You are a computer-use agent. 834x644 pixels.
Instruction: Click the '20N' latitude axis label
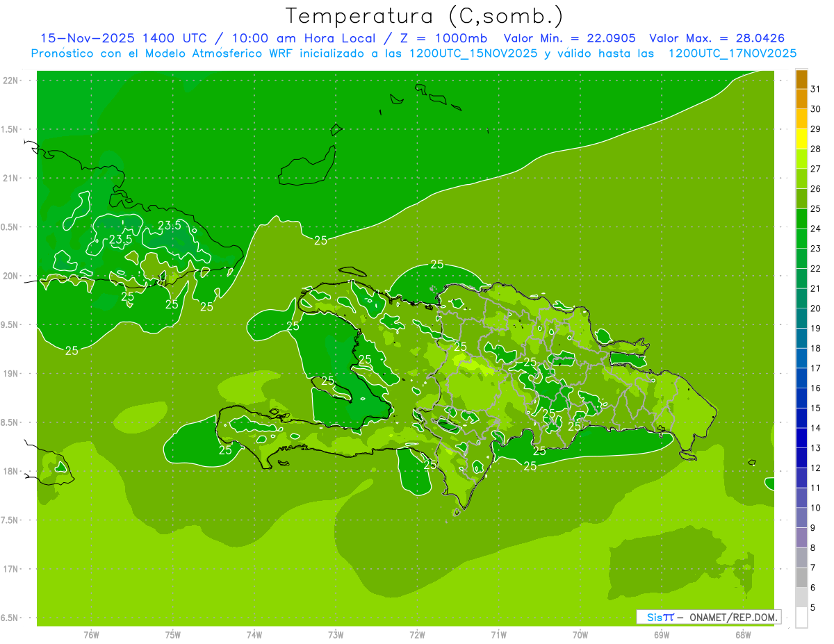[11, 276]
